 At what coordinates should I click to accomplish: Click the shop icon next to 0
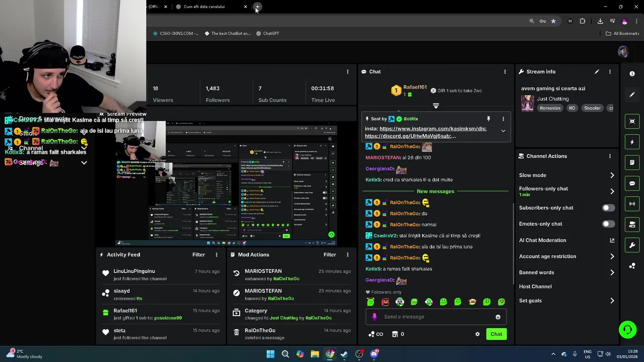(395, 334)
